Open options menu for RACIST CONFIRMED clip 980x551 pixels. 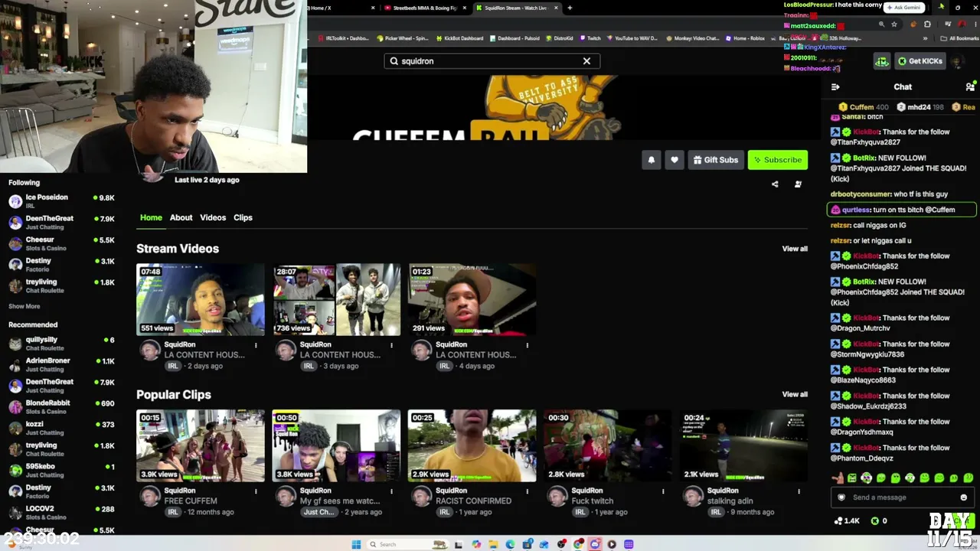pos(527,491)
